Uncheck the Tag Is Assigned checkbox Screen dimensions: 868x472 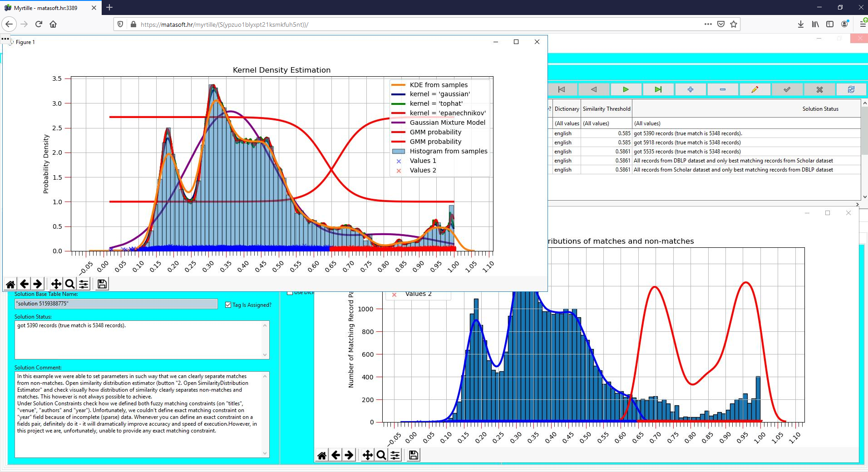coord(228,305)
